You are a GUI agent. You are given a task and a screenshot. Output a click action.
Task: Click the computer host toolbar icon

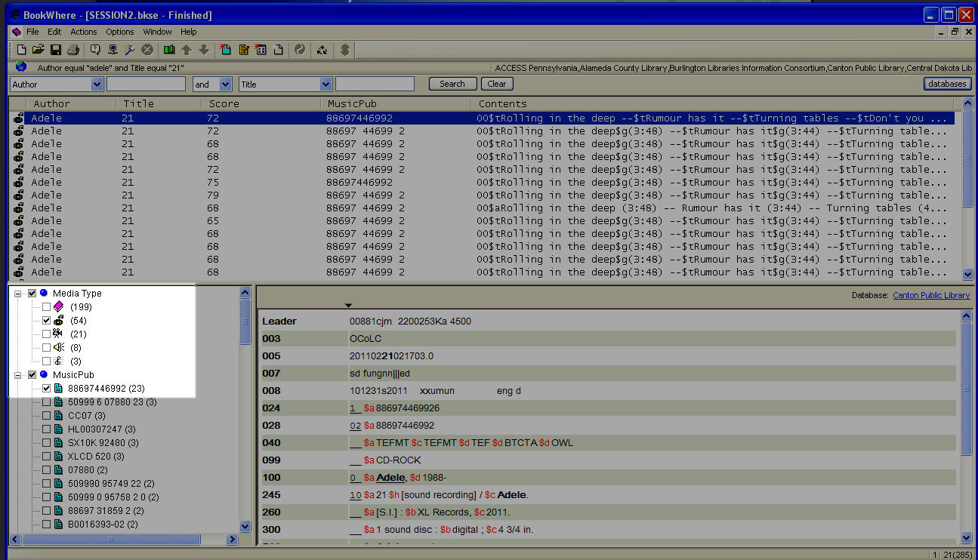[x=113, y=50]
